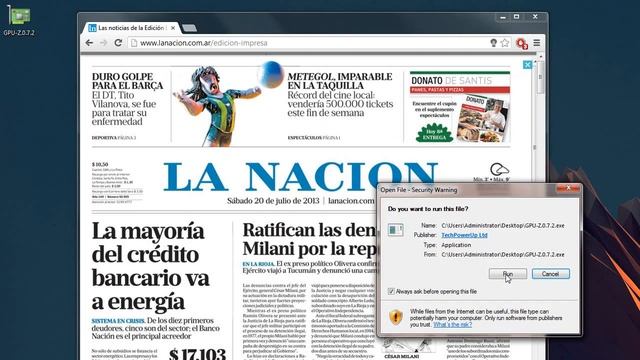Click the $17.103 figure in article
Screen dimensions: 640x360
[197, 353]
